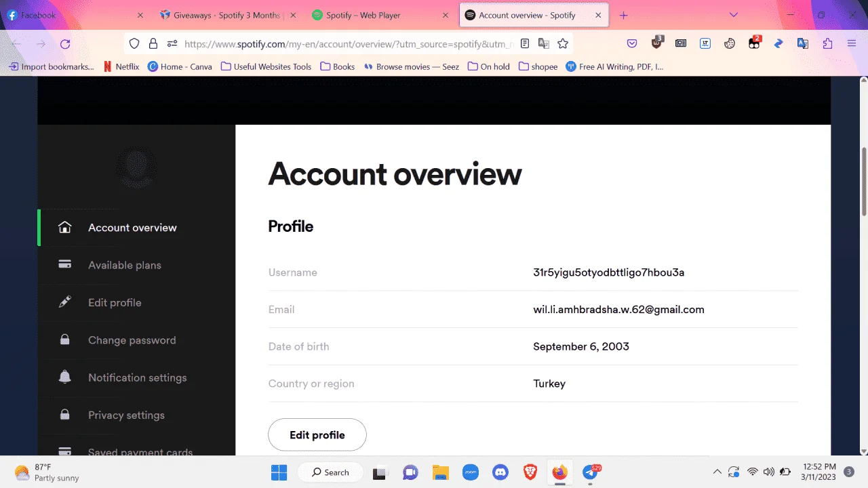Click the taskbar Search box
The height and width of the screenshot is (488, 868).
coord(330,472)
